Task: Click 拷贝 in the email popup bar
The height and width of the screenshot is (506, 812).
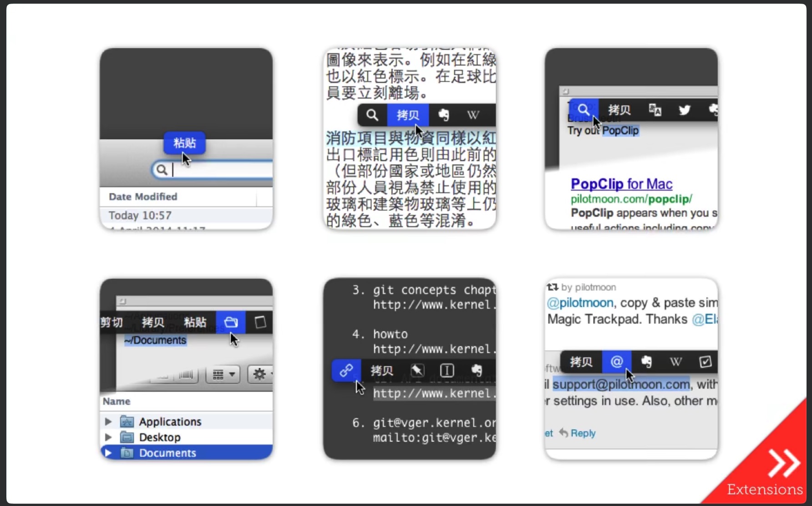Action: (x=581, y=362)
